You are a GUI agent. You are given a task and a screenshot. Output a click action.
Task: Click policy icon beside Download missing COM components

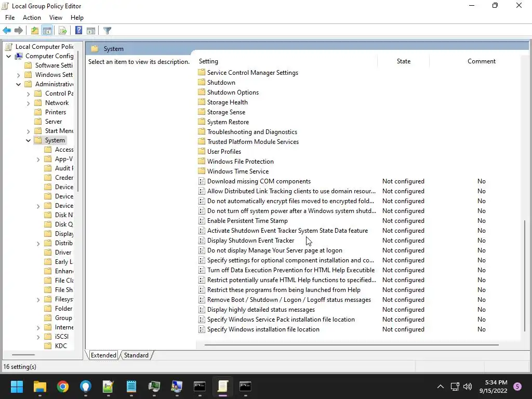(202, 181)
